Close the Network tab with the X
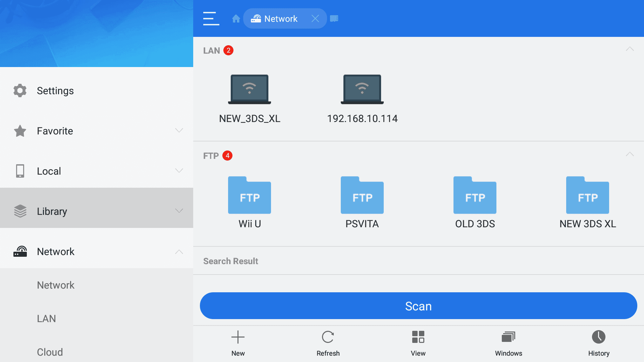This screenshot has height=362, width=644. point(315,18)
